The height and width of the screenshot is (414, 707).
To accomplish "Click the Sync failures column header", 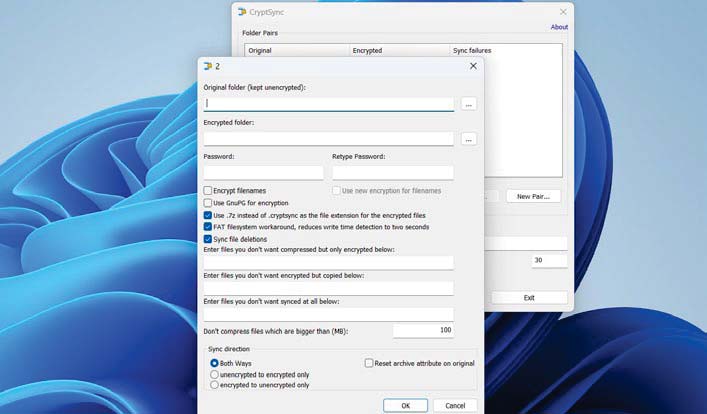I will click(506, 51).
